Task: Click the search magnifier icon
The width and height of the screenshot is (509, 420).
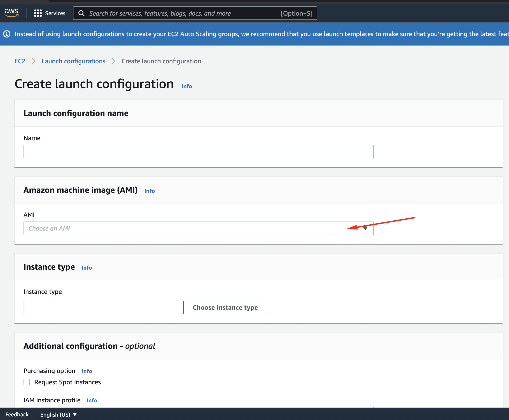Action: pyautogui.click(x=82, y=13)
